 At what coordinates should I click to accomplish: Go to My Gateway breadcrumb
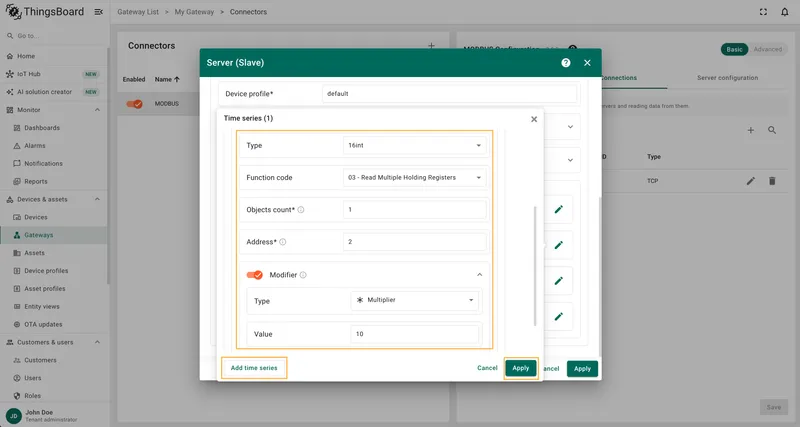point(194,12)
